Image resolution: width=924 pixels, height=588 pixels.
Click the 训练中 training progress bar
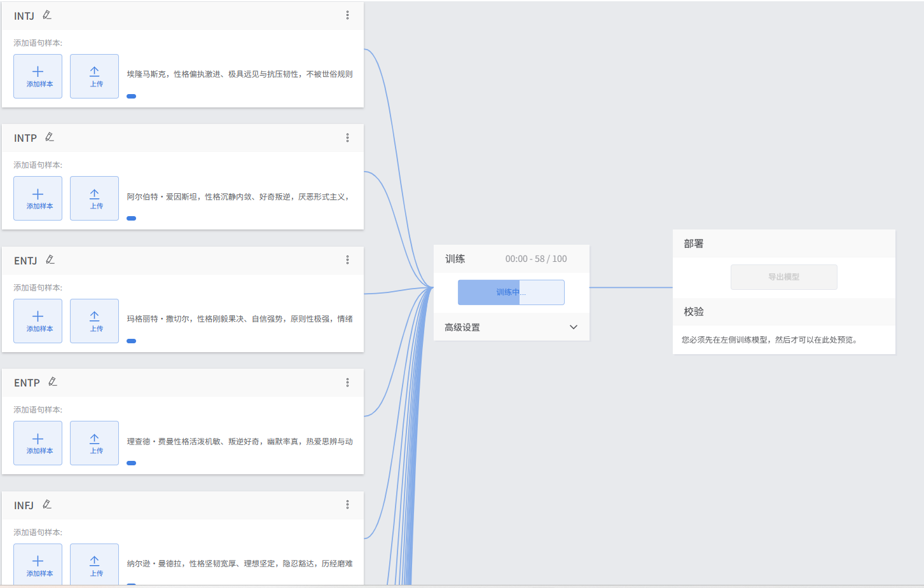(x=511, y=292)
